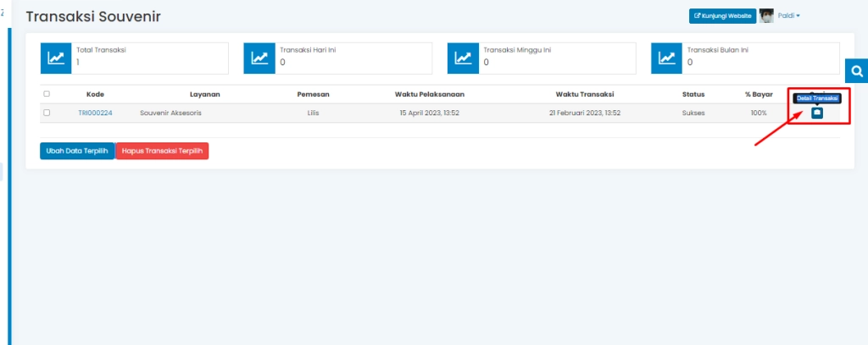Click the Transaksi Hari Ini chart icon
This screenshot has height=345, width=868.
pyautogui.click(x=260, y=58)
